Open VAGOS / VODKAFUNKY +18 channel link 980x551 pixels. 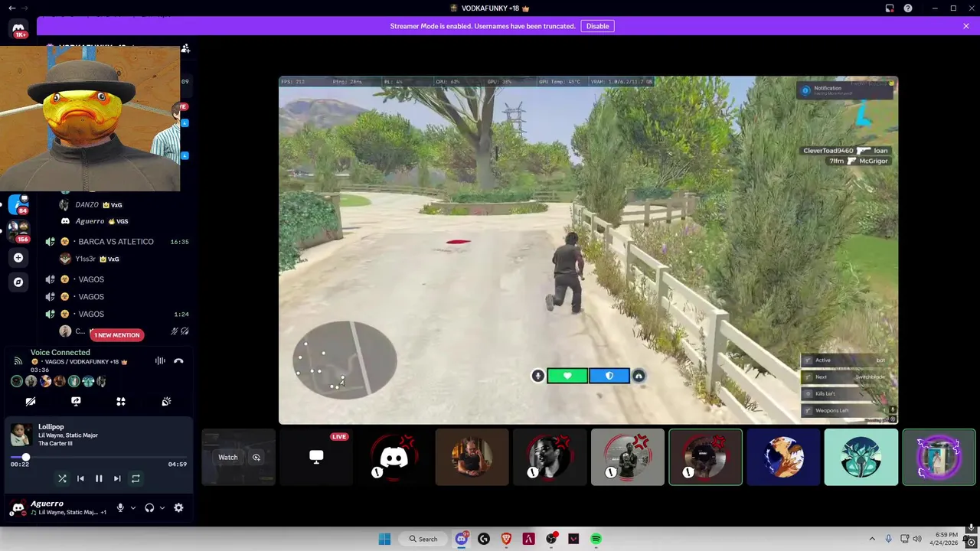80,362
